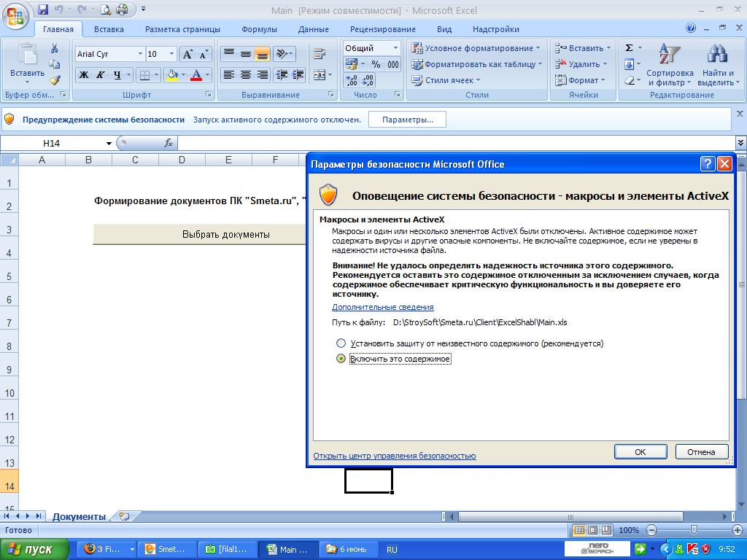
Task: Open Стили ячеек dropdown
Action: point(446,80)
